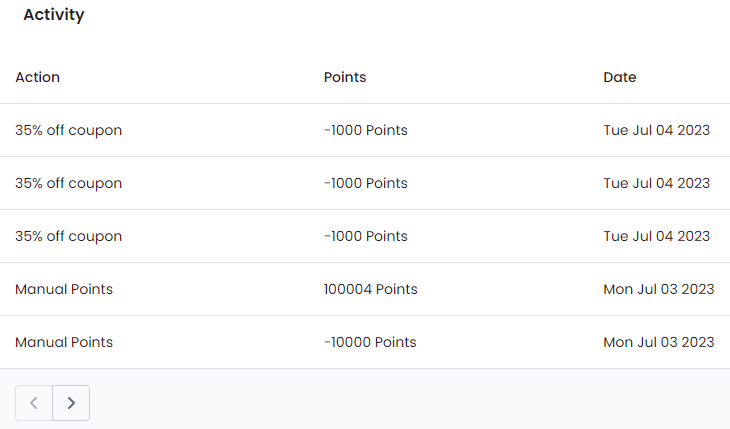Viewport: 730px width, 429px height.
Task: Click the Points column header
Action: [345, 77]
